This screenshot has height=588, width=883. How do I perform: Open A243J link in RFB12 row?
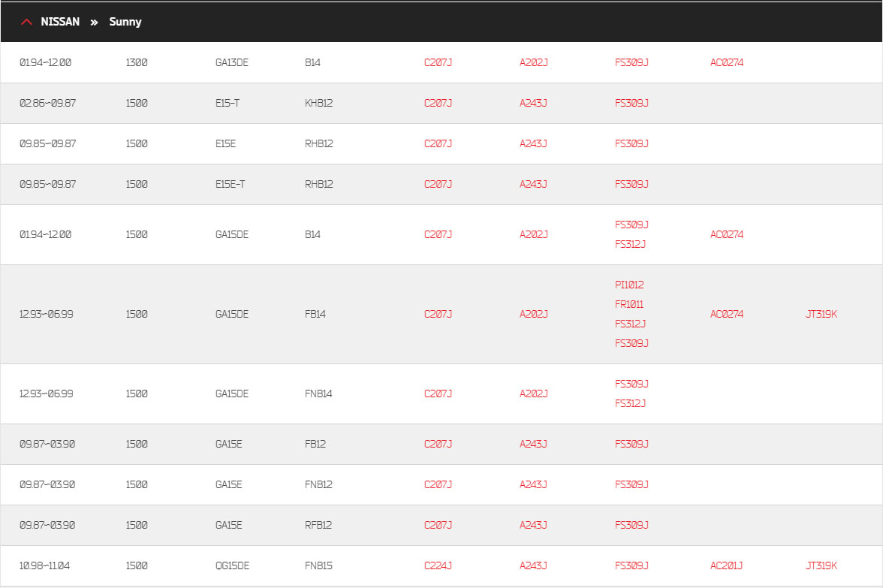(x=533, y=525)
